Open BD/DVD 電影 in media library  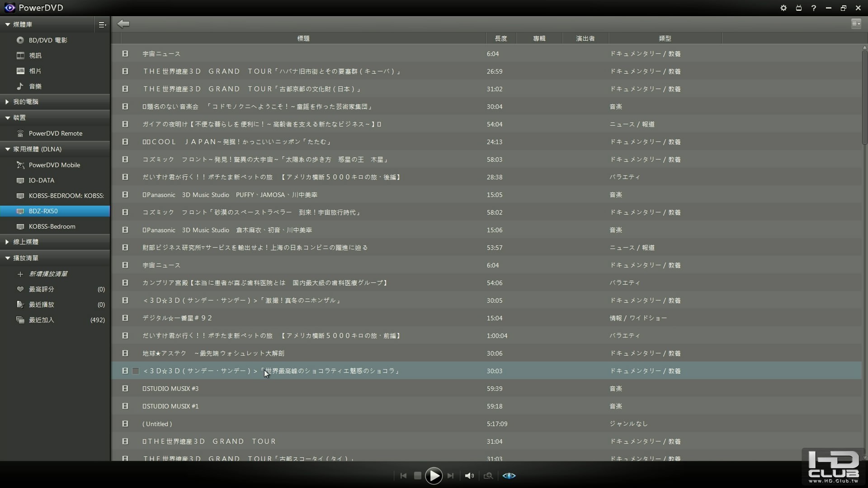pos(48,40)
